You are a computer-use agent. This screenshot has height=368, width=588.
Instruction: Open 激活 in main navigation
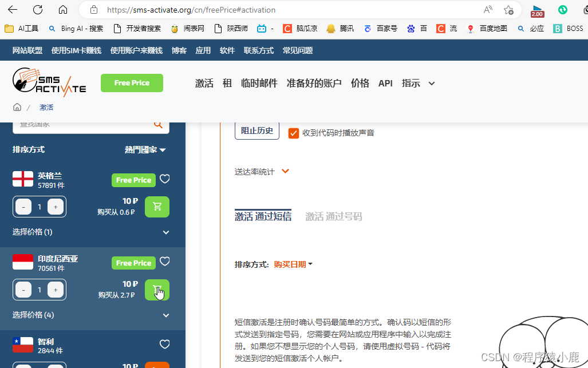(x=204, y=83)
